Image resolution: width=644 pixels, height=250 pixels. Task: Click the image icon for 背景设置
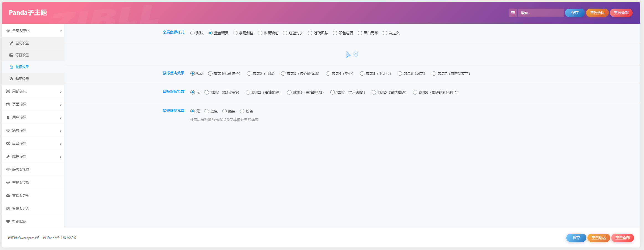click(11, 55)
